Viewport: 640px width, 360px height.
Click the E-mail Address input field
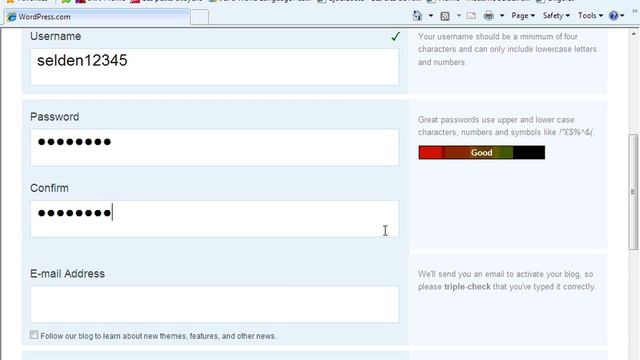214,304
